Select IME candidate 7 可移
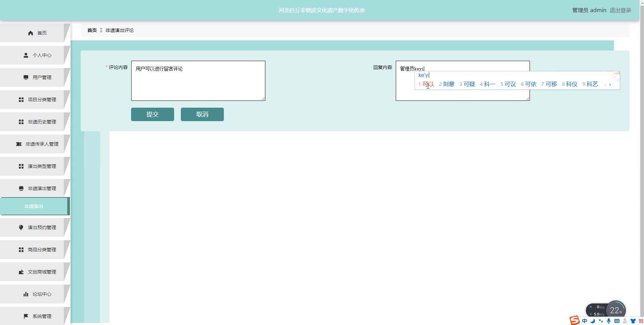This screenshot has width=644, height=325. (549, 84)
